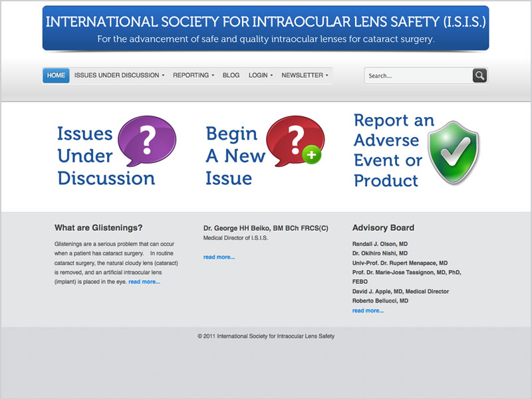The image size is (532, 399).
Task: Open the REPORTING dropdown menu
Action: point(193,75)
